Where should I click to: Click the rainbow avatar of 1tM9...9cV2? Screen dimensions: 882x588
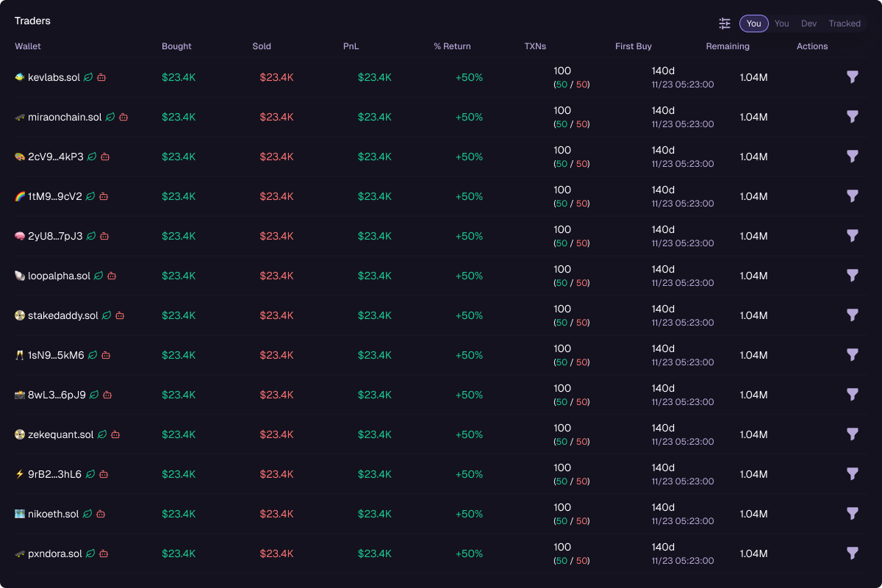[20, 196]
